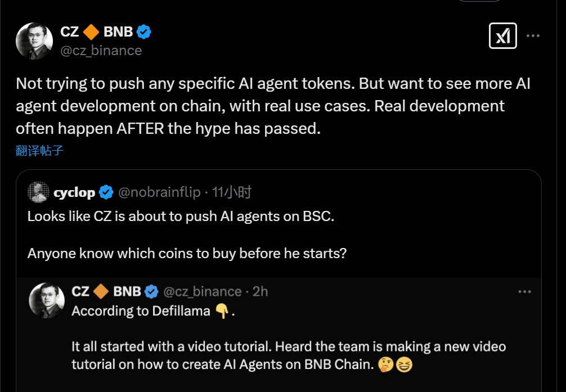This screenshot has height=392, width=566.
Task: Click CZ BNB name in nested quoted post
Action: [x=106, y=291]
